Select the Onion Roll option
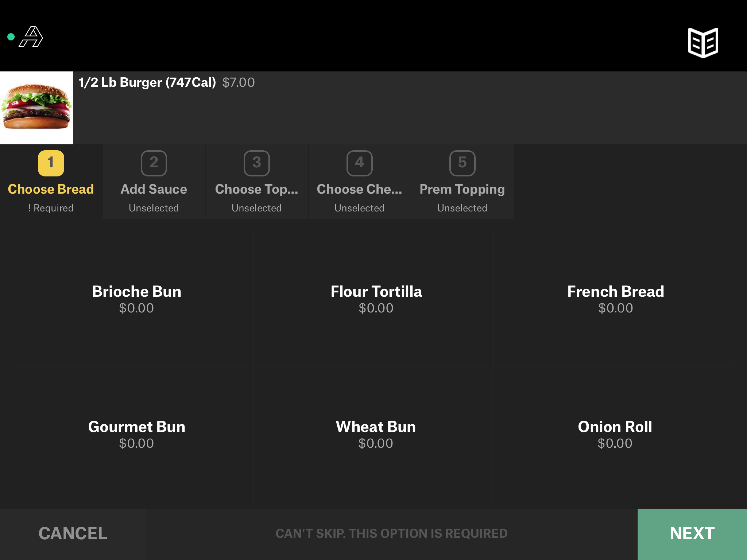 tap(615, 435)
